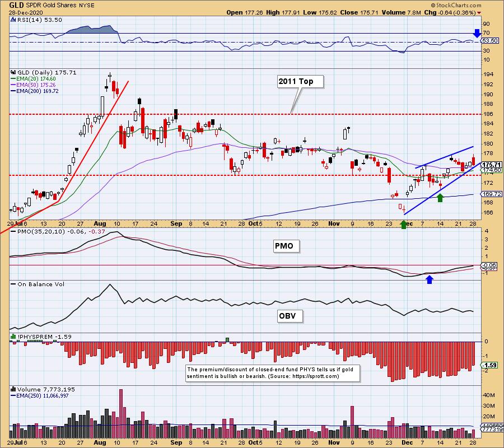504x448 pixels.
Task: Open the StockCharts.com attribution link
Action: click(x=456, y=5)
